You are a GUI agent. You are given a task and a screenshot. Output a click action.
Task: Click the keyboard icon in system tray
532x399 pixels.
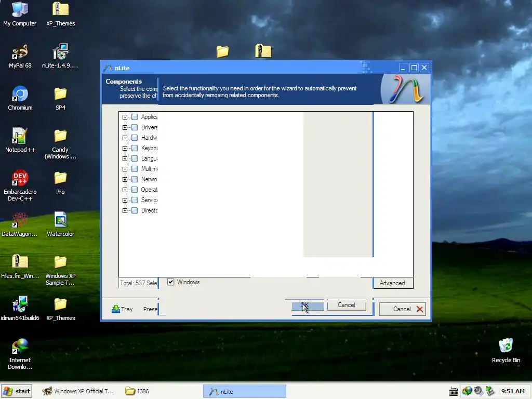point(453,392)
